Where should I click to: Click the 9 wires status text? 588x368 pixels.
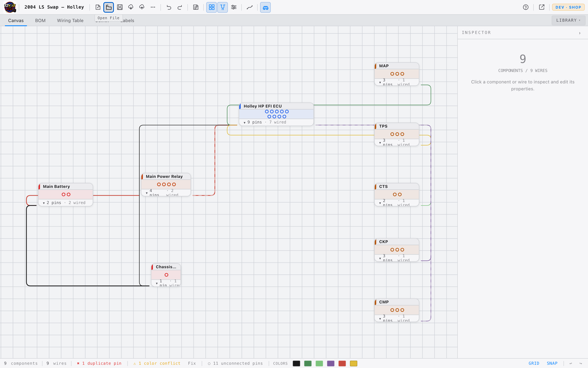pos(56,363)
